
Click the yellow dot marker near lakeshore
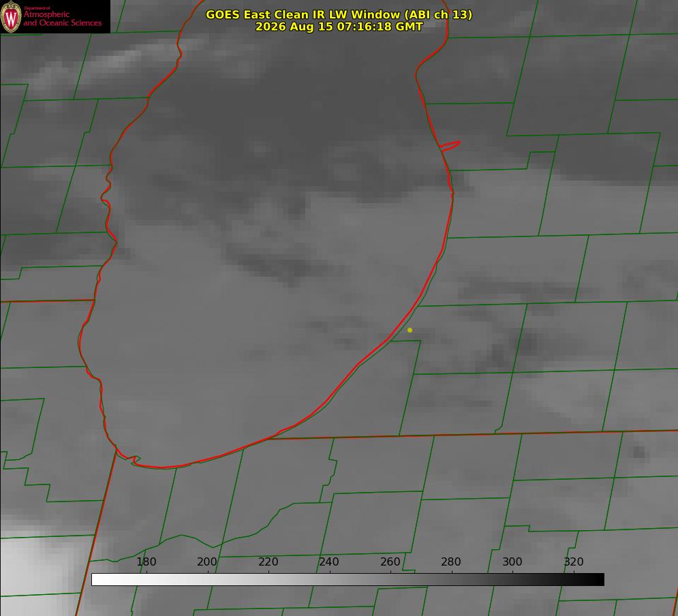point(410,330)
